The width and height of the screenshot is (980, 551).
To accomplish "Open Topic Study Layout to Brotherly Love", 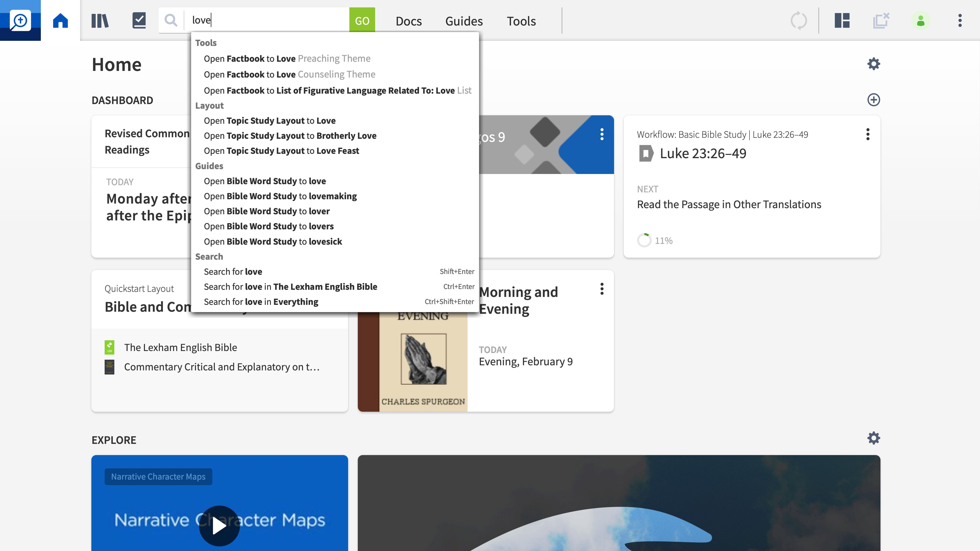I will coord(335,136).
